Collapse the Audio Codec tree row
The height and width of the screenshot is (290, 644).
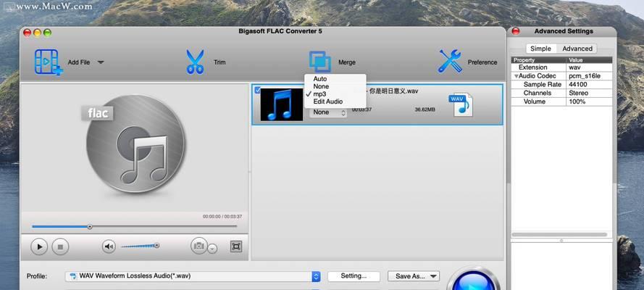coord(517,76)
